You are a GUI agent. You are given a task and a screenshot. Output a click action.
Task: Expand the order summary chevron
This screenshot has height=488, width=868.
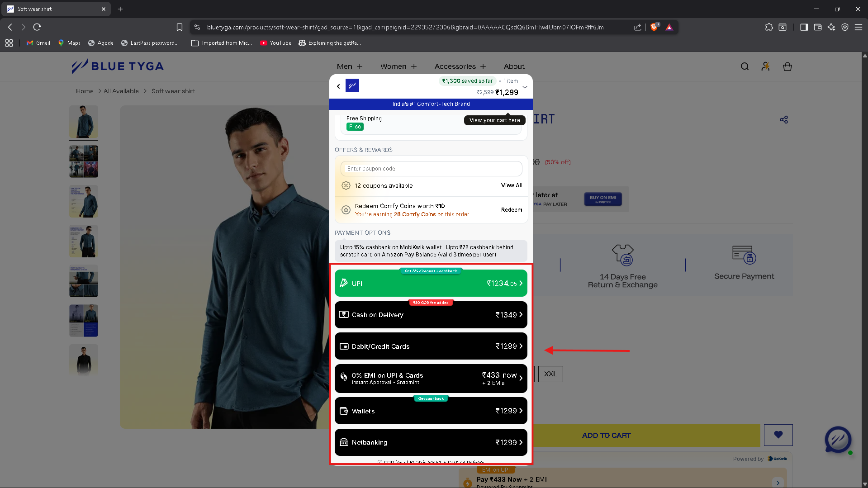[525, 87]
